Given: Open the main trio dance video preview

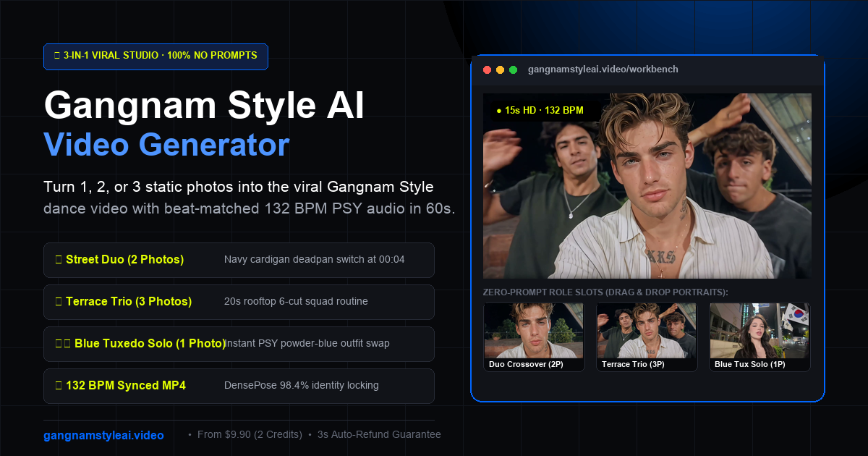Looking at the screenshot, I should tap(647, 186).
